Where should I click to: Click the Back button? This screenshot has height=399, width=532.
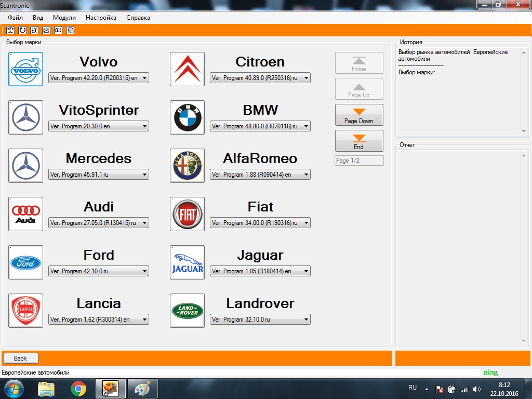coord(21,358)
